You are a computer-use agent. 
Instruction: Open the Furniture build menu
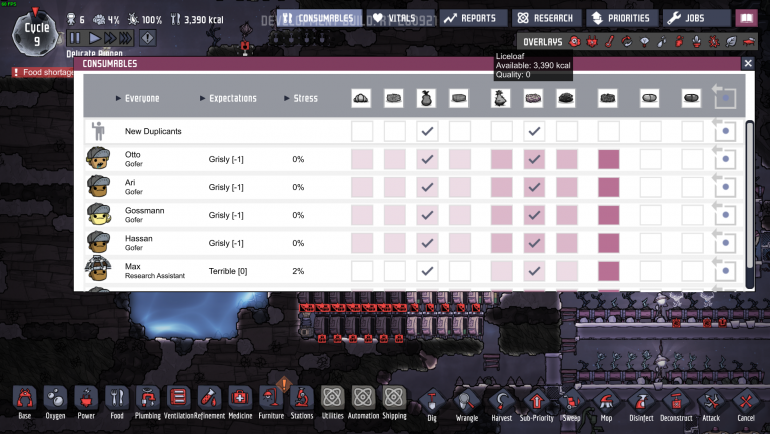tap(271, 403)
